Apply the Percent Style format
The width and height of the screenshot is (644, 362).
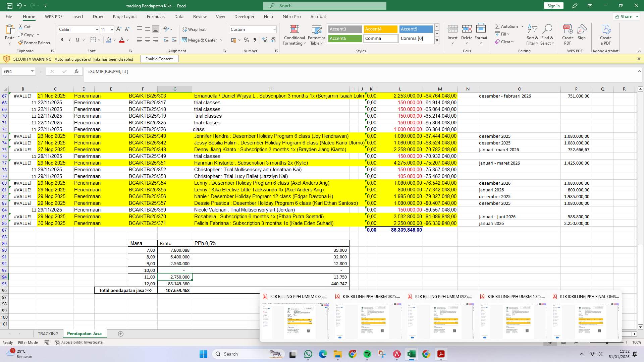pos(247,40)
